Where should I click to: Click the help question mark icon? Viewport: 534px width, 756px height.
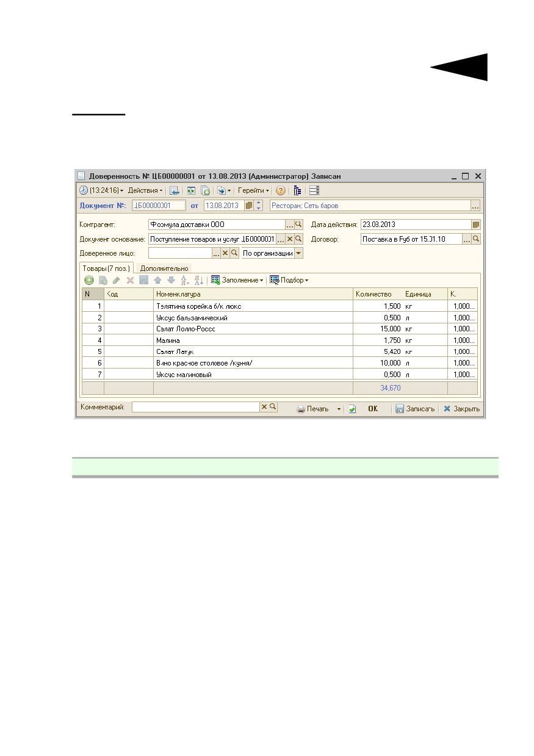point(281,190)
